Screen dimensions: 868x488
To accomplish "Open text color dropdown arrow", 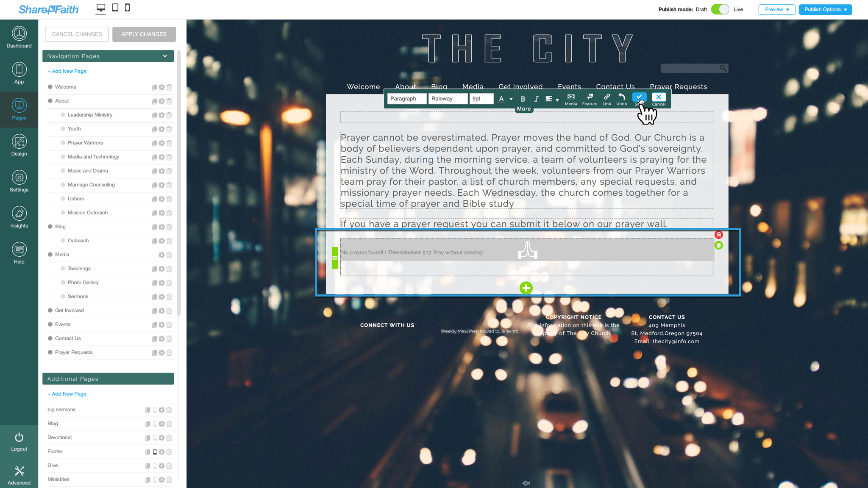I will click(x=511, y=99).
